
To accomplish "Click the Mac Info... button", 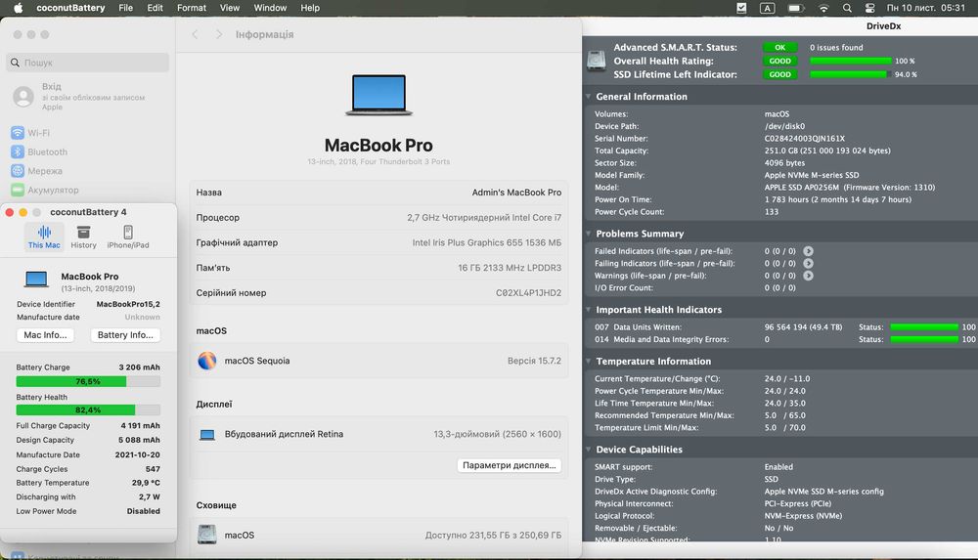I will tap(45, 335).
